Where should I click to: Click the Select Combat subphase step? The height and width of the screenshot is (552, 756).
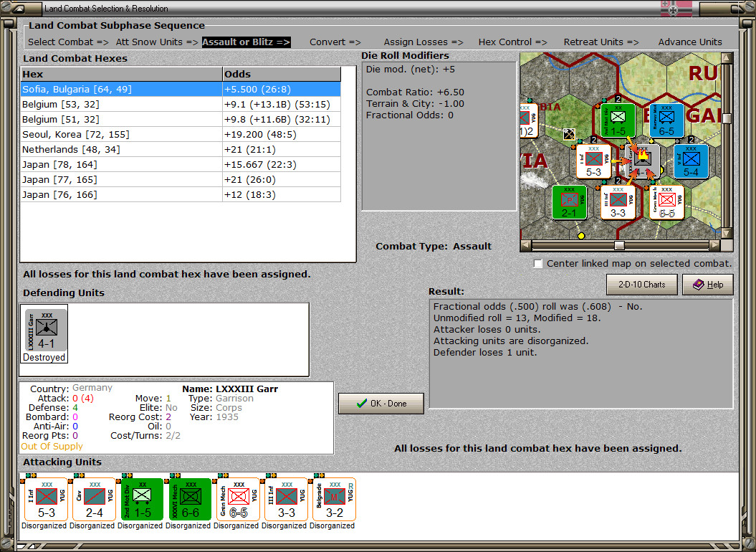click(68, 42)
